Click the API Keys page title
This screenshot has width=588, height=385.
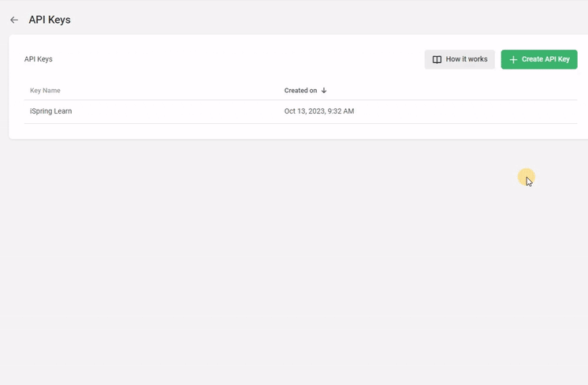click(50, 20)
